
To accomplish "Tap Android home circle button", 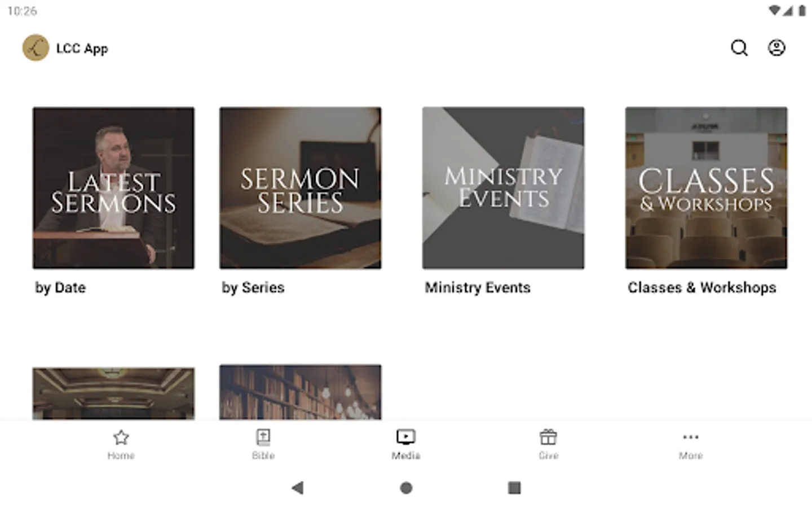I will pos(406,488).
